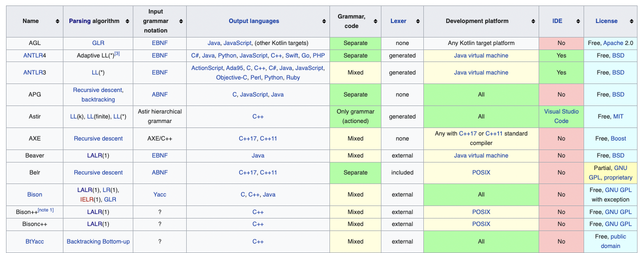Sort by IDE column arrows
Image resolution: width=644 pixels, height=253 pixels.
pos(578,21)
